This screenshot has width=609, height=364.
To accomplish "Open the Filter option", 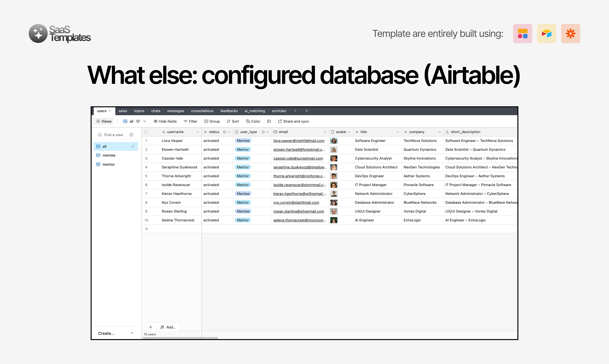I will pyautogui.click(x=190, y=121).
